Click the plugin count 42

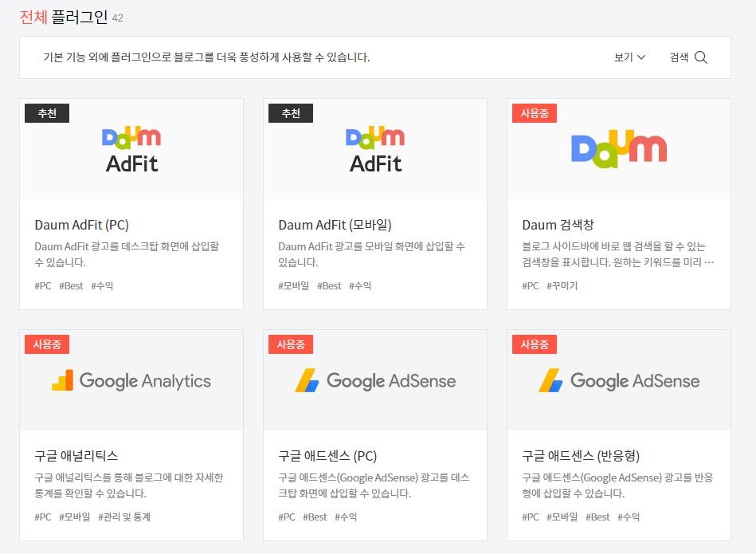click(118, 18)
